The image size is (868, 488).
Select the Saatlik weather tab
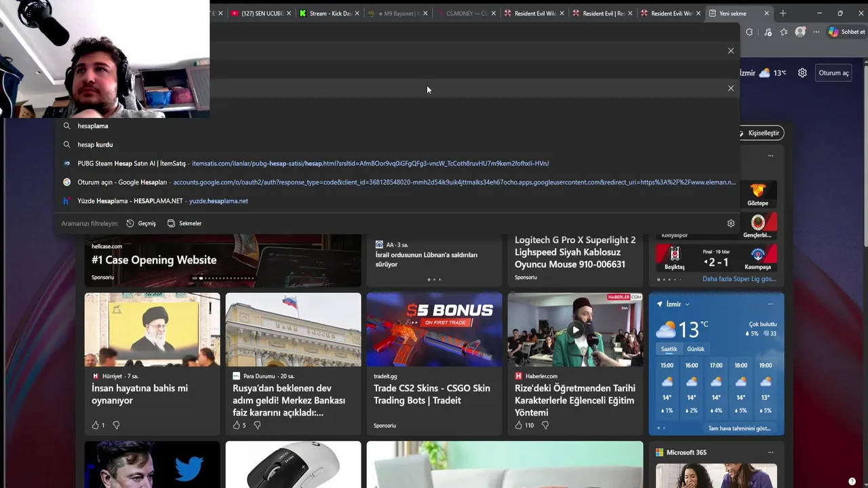(x=669, y=349)
